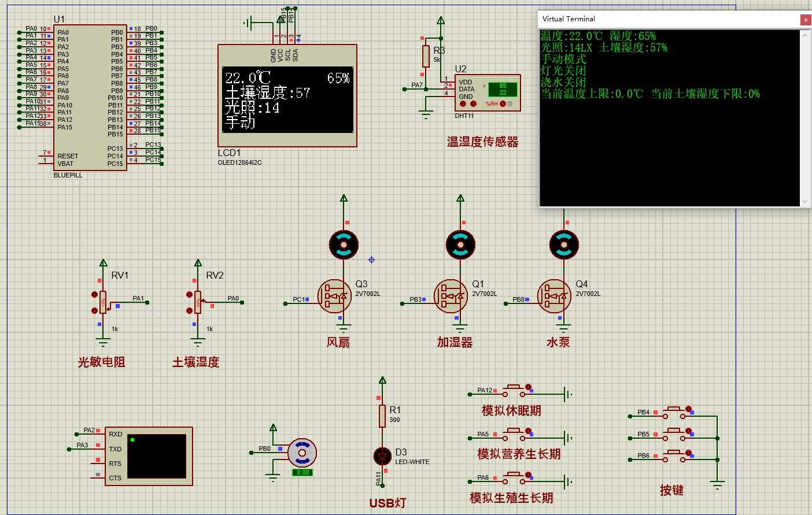Toggle DHT11 %RH mode selector button

point(502,104)
